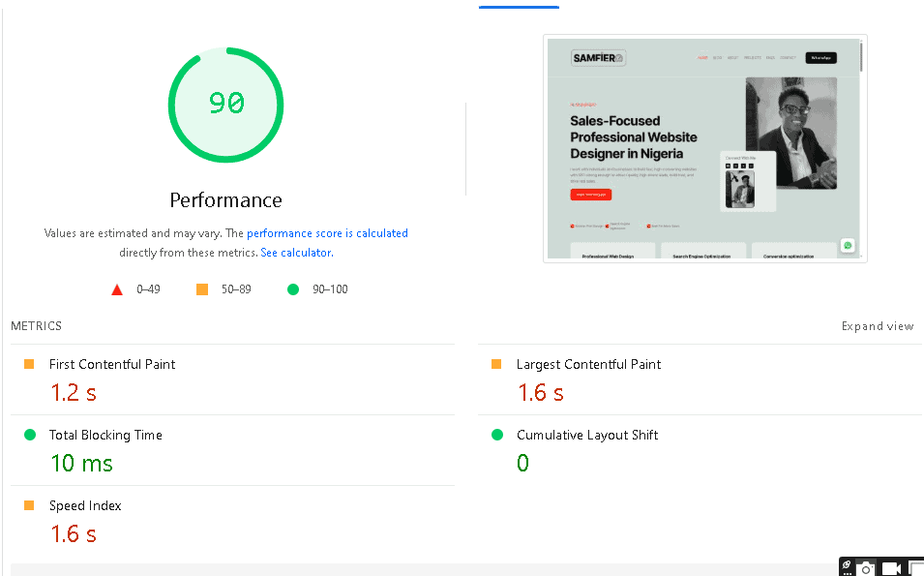This screenshot has width=924, height=576.
Task: Select the video filmstrip view icon
Action: coord(891,569)
